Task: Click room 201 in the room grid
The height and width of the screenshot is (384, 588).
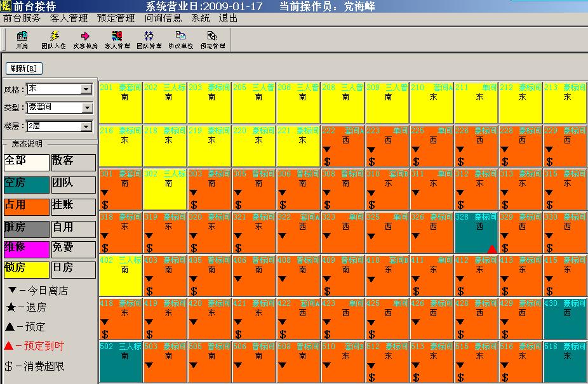Action: pos(121,103)
